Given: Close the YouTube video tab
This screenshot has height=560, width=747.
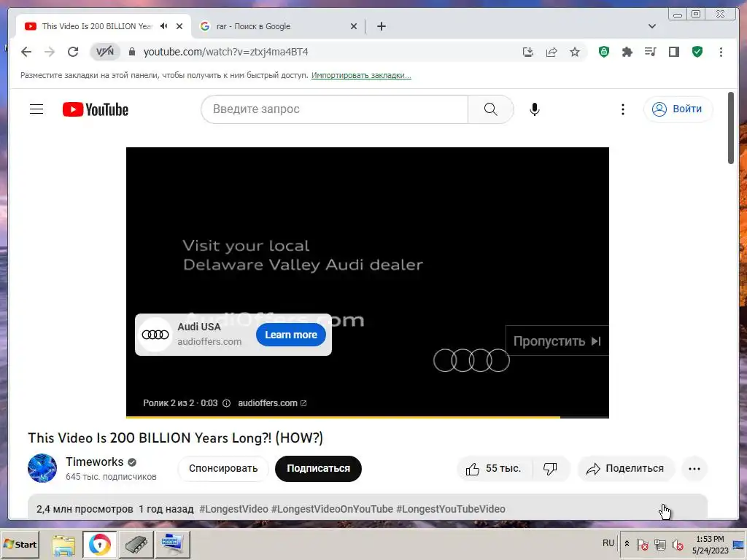Looking at the screenshot, I should [x=179, y=26].
